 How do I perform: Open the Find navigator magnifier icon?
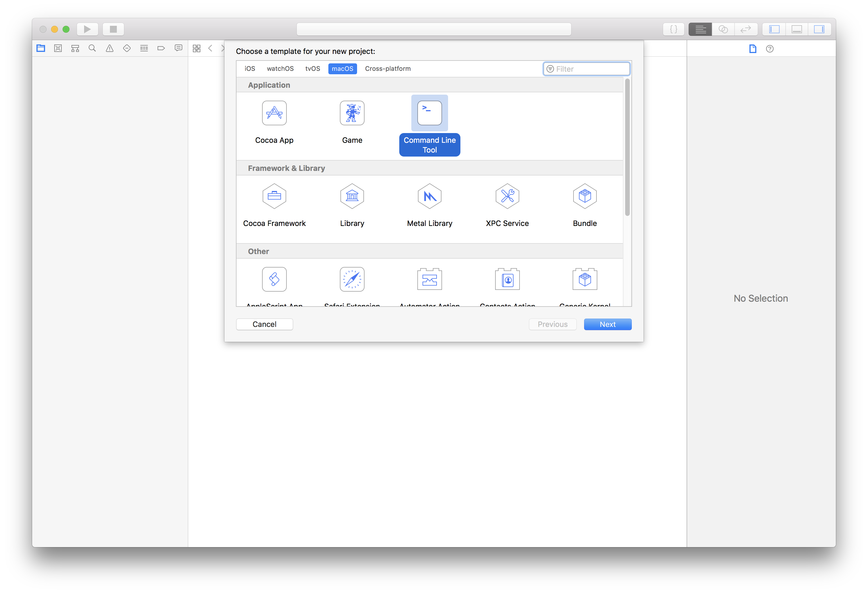tap(92, 48)
